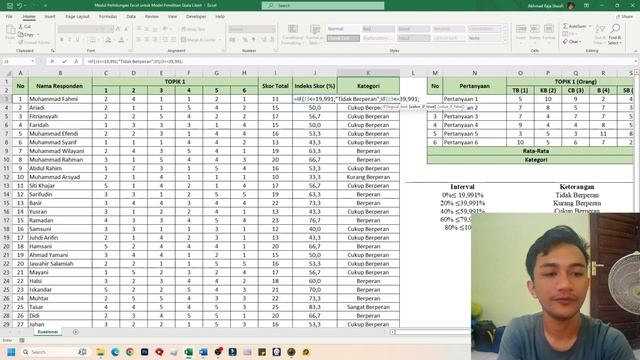The image size is (640, 360).
Task: Click the Save icon in title bar
Action: click(x=10, y=6)
